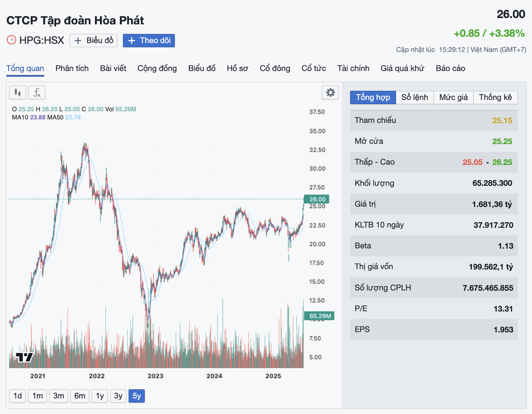This screenshot has height=414, width=532.
Task: Click the 2025 label on time axis
Action: click(x=273, y=376)
